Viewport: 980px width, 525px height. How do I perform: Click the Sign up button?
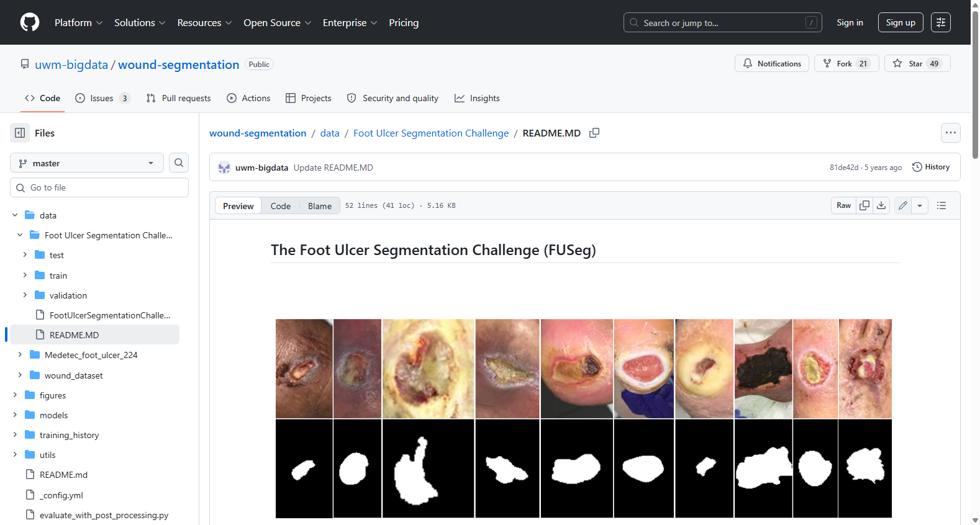[901, 22]
